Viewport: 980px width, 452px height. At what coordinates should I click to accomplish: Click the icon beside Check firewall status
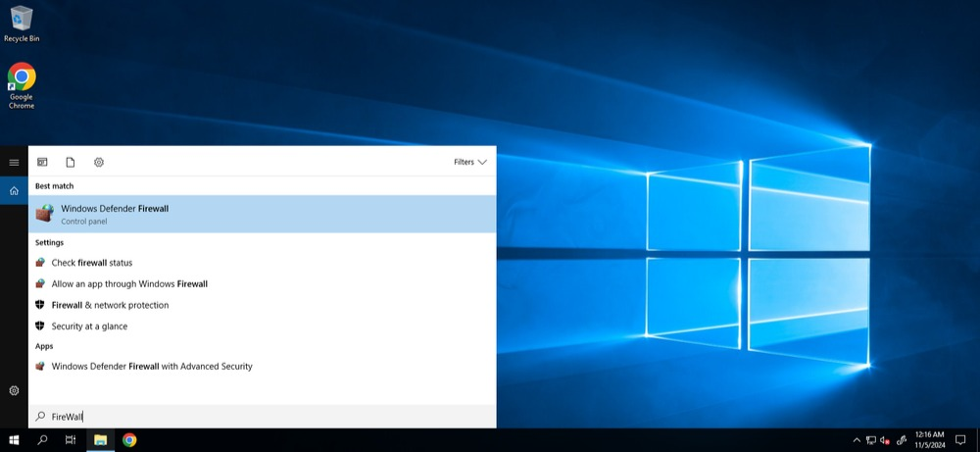tap(40, 263)
